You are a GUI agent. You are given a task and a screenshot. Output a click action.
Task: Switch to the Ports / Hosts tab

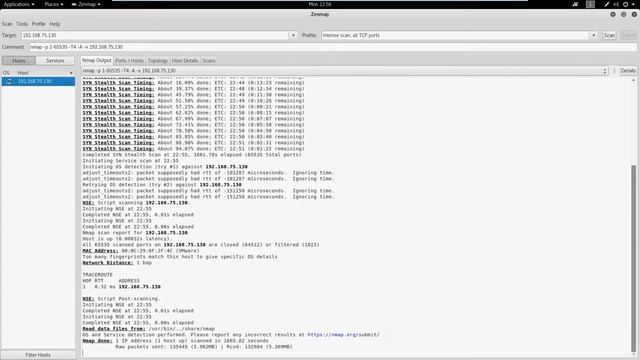[129, 61]
